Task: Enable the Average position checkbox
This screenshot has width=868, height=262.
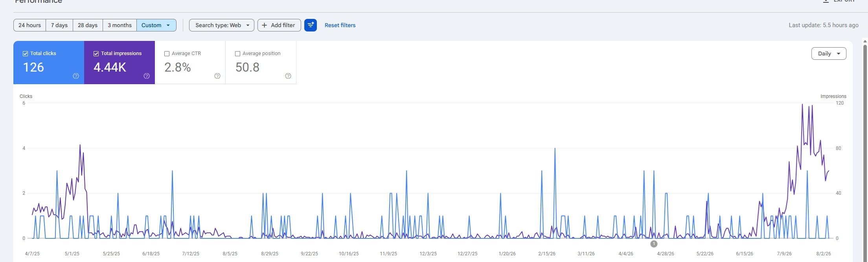Action: (237, 54)
